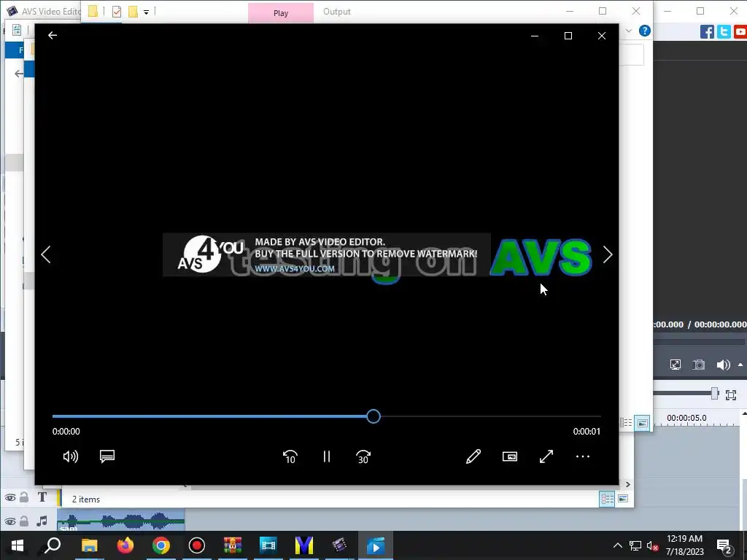Open AVS Video Editor taskbar icon
Screen dimensions: 747x560
[340, 545]
